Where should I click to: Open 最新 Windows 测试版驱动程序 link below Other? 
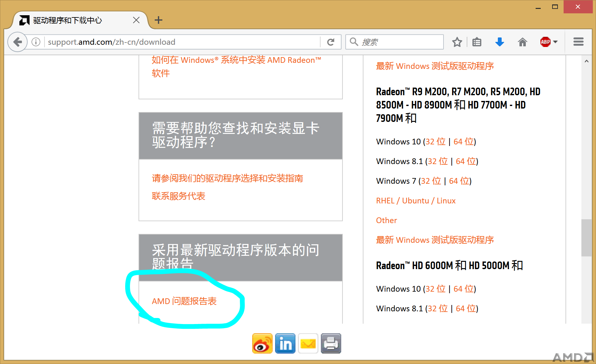435,240
